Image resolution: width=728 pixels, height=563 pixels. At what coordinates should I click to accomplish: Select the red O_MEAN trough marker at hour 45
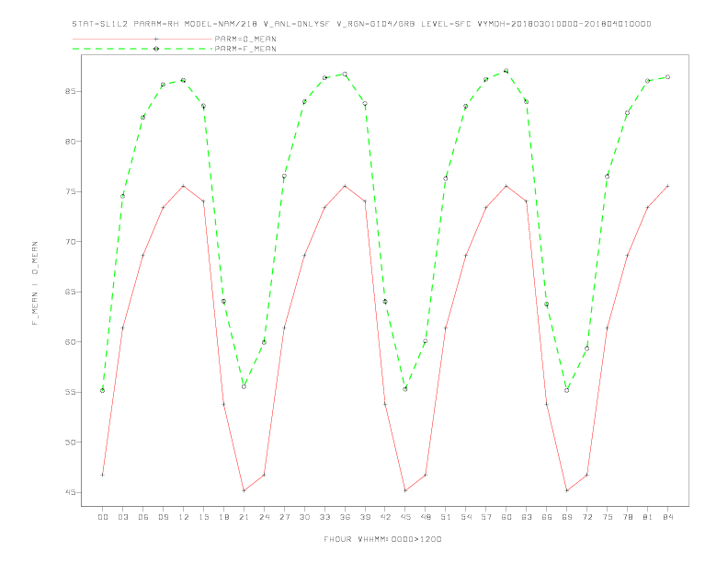tap(405, 490)
